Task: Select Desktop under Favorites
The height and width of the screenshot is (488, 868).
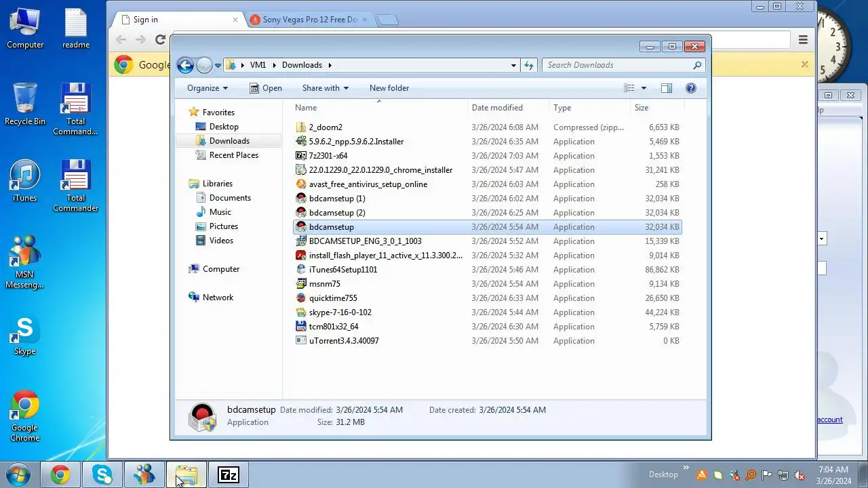Action: click(x=224, y=127)
